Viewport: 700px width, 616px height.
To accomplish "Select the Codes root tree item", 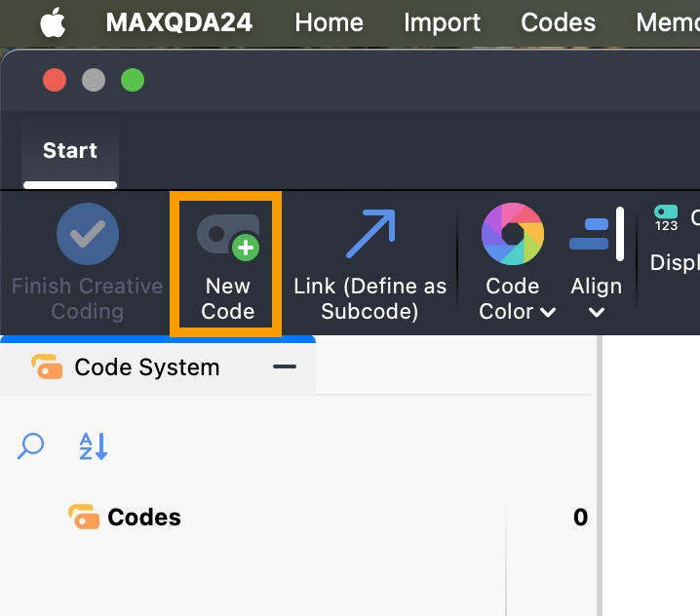I will 143,518.
